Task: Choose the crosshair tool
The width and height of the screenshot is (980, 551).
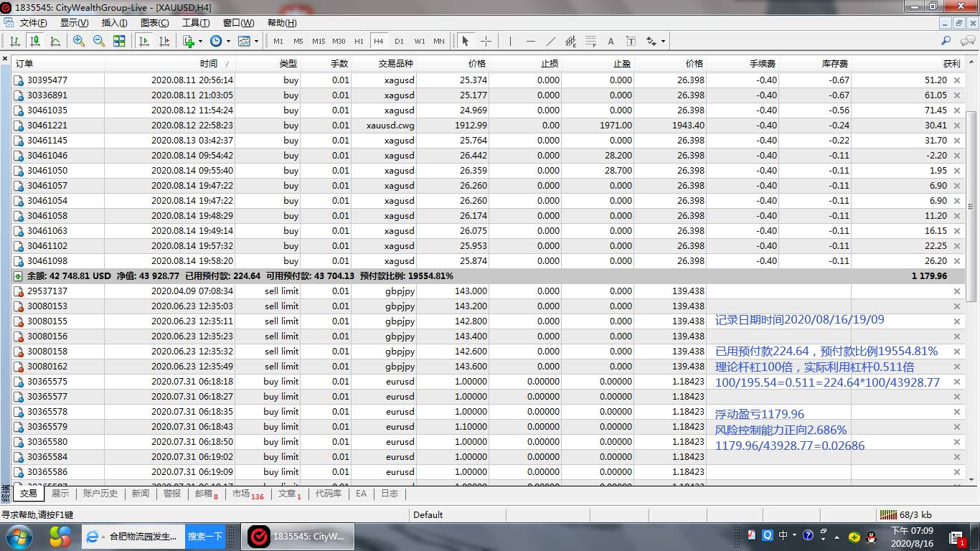Action: click(x=486, y=41)
